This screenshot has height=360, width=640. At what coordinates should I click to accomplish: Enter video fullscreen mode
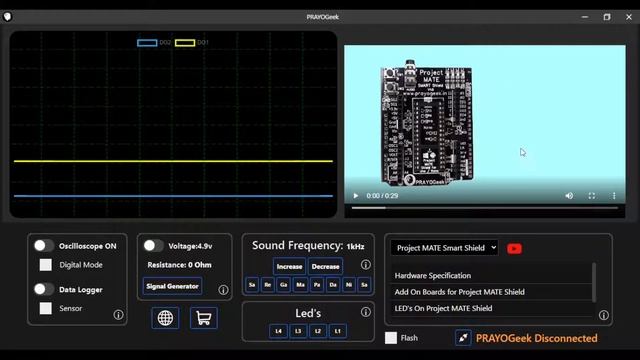(591, 196)
